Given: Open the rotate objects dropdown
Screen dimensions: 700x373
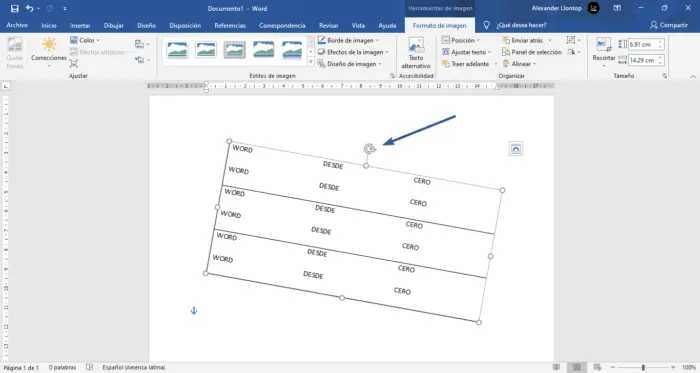Looking at the screenshot, I should tap(573, 52).
